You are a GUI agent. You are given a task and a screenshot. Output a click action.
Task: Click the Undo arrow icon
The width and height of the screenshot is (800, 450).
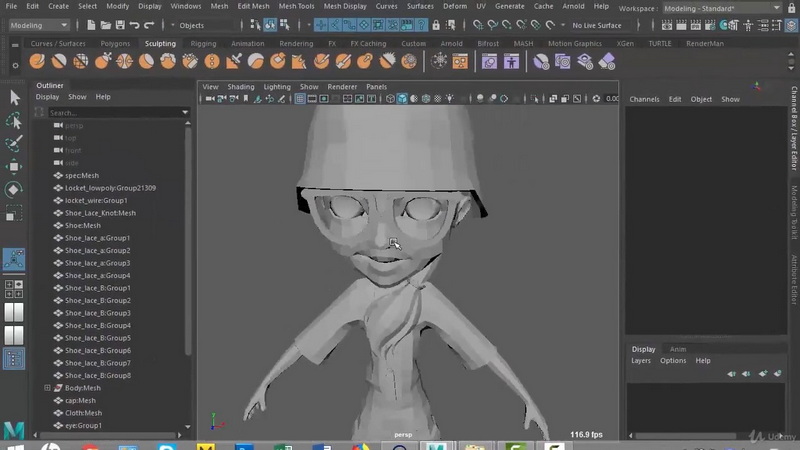[135, 25]
